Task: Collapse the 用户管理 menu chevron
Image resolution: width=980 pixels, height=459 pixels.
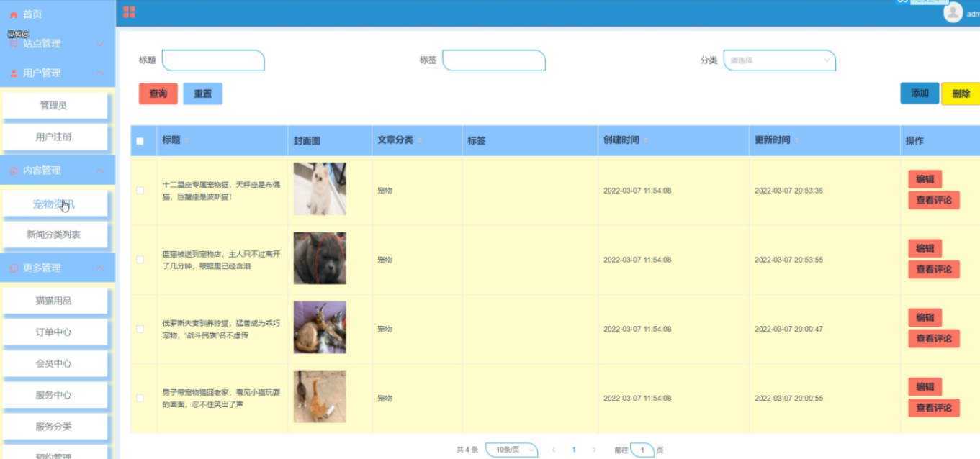Action: pyautogui.click(x=100, y=73)
